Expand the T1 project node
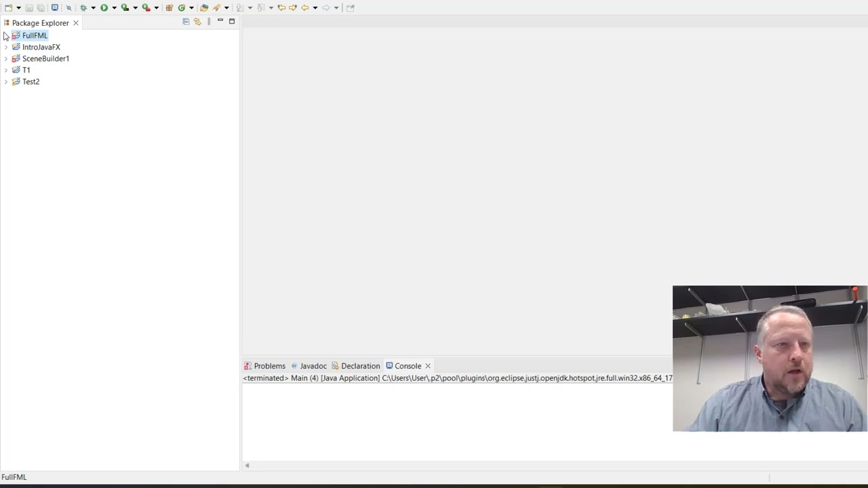This screenshot has width=868, height=488. coord(6,70)
